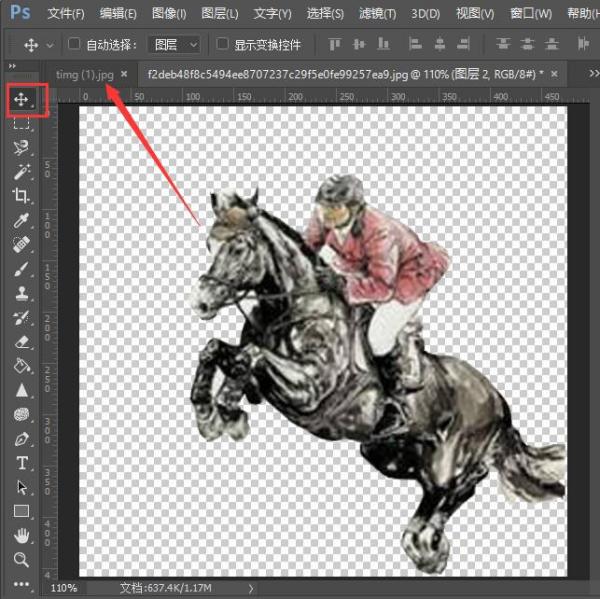Select the Type tool

[x=22, y=463]
